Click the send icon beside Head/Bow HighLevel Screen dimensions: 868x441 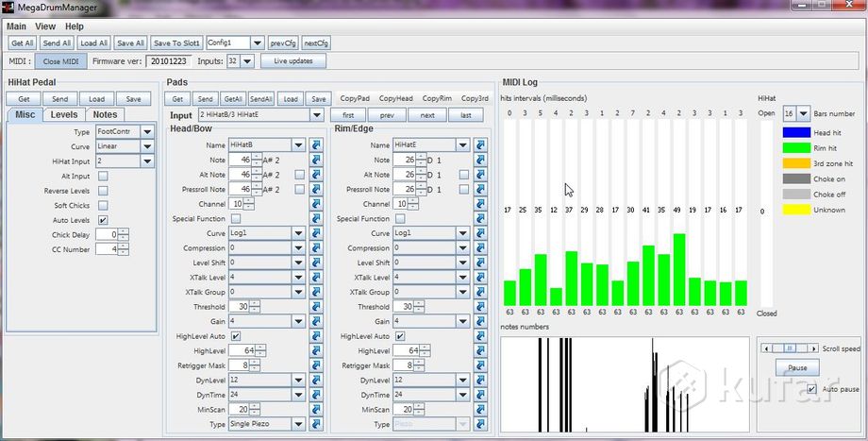(x=316, y=350)
